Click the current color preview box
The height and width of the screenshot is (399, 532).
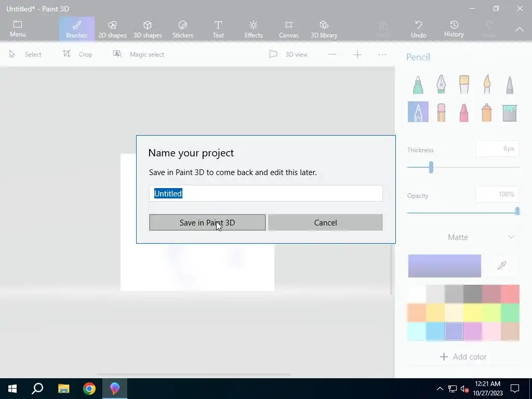[x=445, y=266]
